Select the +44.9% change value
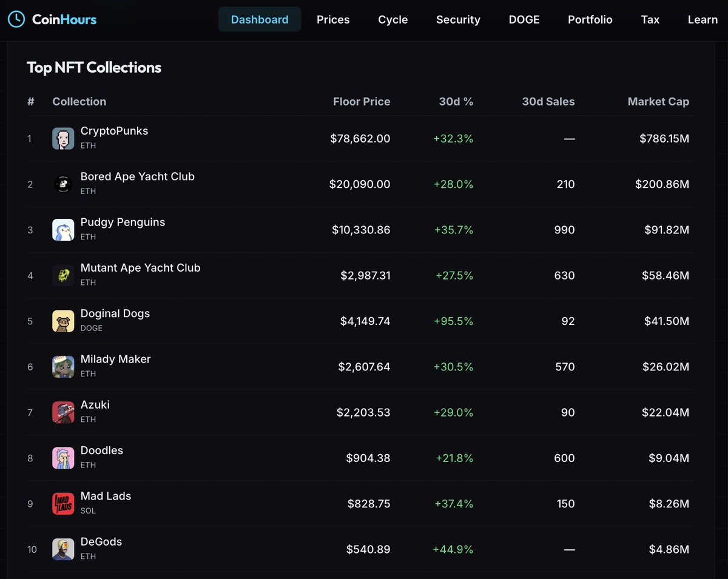728x579 pixels. pyautogui.click(x=453, y=549)
